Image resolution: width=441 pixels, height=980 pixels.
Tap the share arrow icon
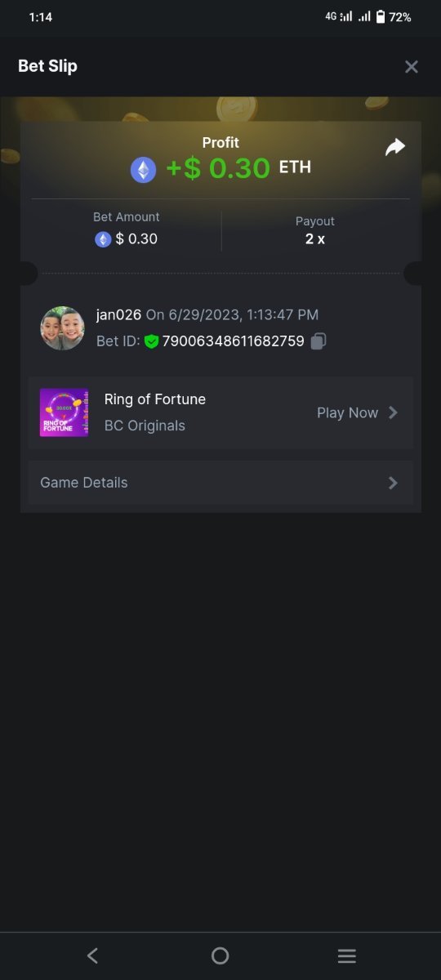coord(395,147)
